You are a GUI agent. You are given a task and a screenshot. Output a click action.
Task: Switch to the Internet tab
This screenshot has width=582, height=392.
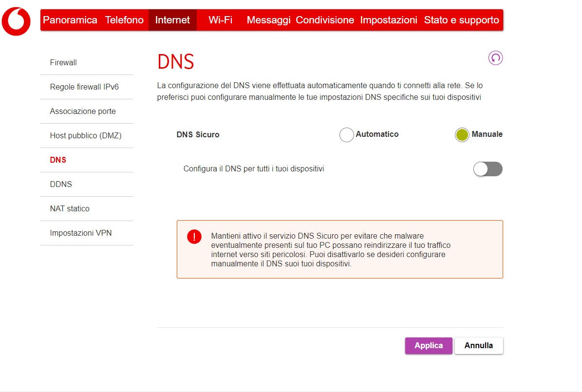(x=172, y=20)
